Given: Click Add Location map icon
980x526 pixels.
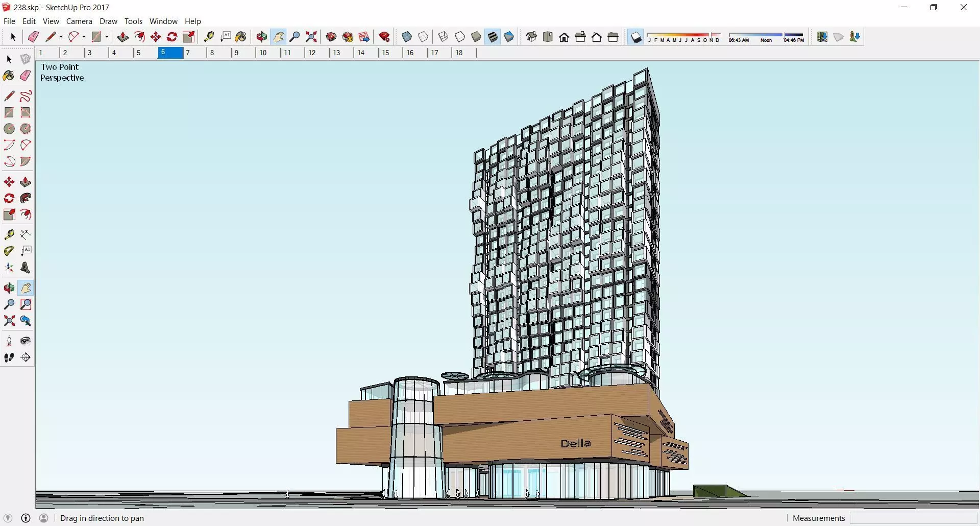Looking at the screenshot, I should pos(822,37).
